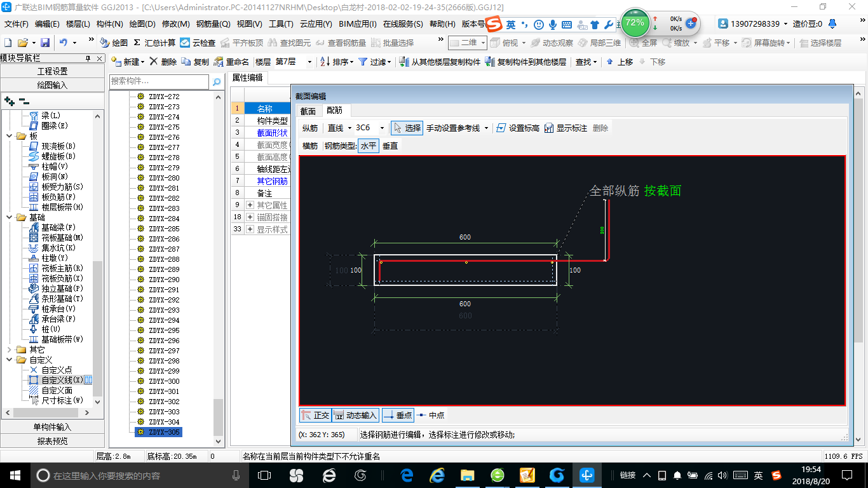Open 楼层 第7层 floor dropdown

point(309,62)
